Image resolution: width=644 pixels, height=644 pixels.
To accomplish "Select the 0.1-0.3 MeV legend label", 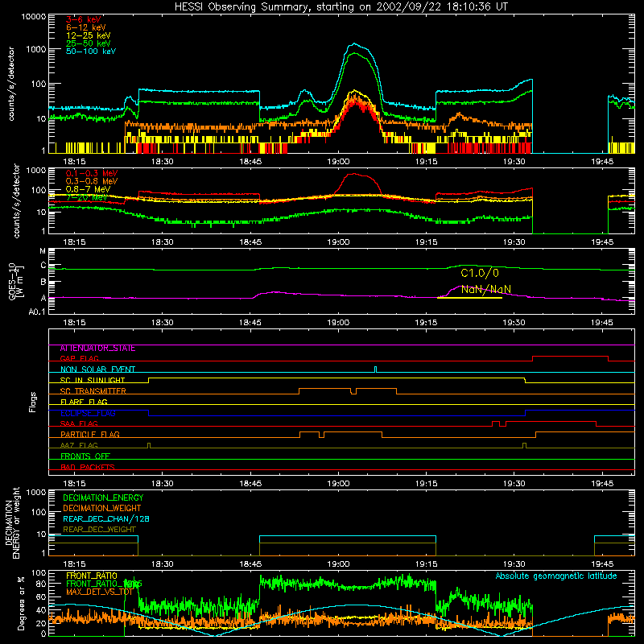I will pyautogui.click(x=92, y=173).
